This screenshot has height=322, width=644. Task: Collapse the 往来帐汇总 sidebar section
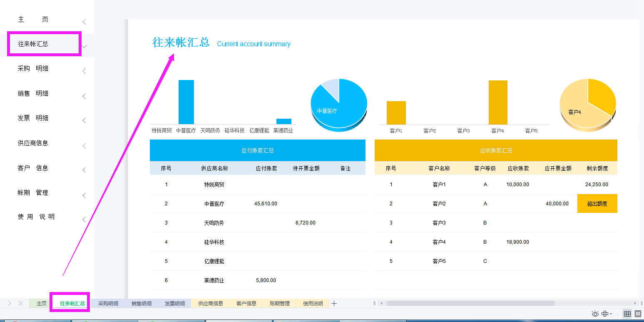pyautogui.click(x=84, y=46)
